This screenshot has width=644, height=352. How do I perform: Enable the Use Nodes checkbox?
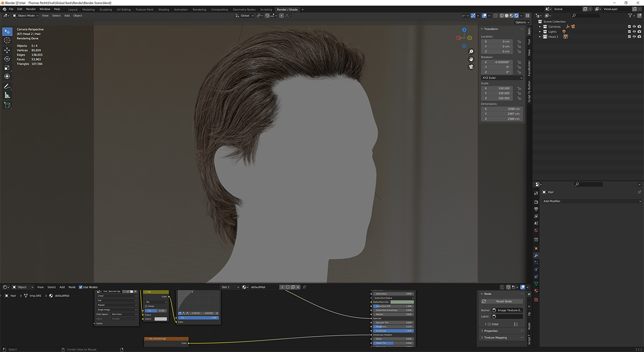click(81, 287)
